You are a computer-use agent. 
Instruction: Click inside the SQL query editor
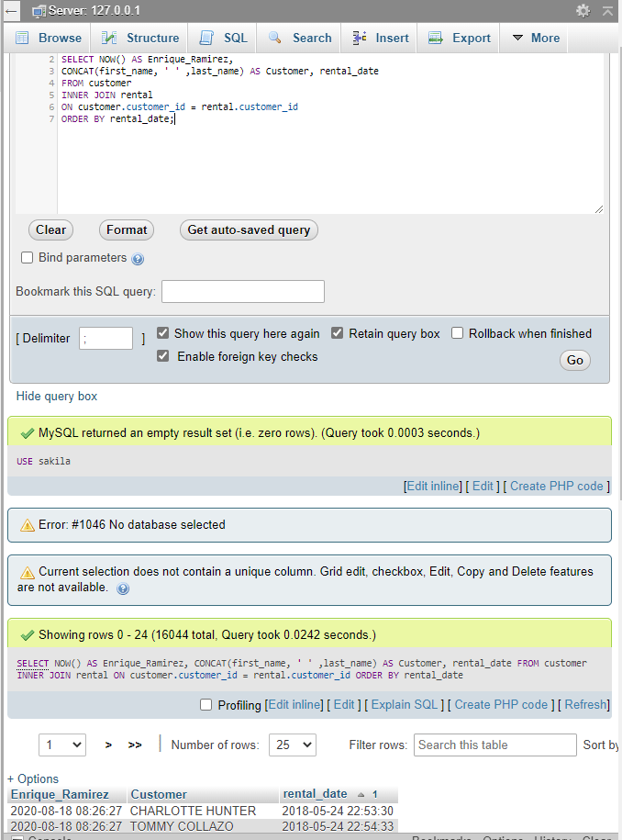pyautogui.click(x=329, y=134)
